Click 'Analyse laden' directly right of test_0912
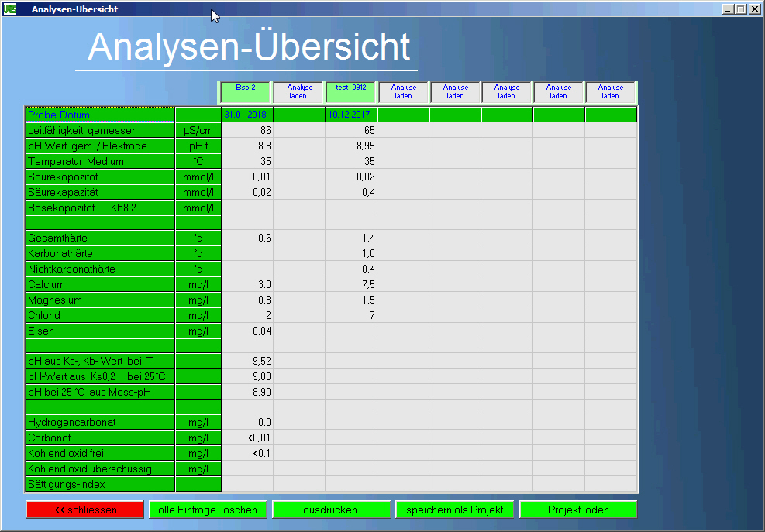Screen dimensions: 765x532 click(403, 92)
